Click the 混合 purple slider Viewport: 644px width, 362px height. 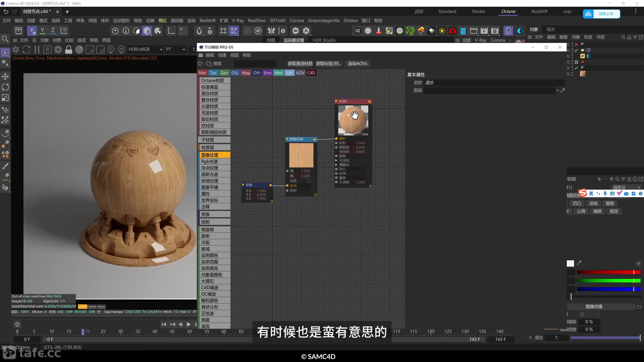[x=605, y=338]
